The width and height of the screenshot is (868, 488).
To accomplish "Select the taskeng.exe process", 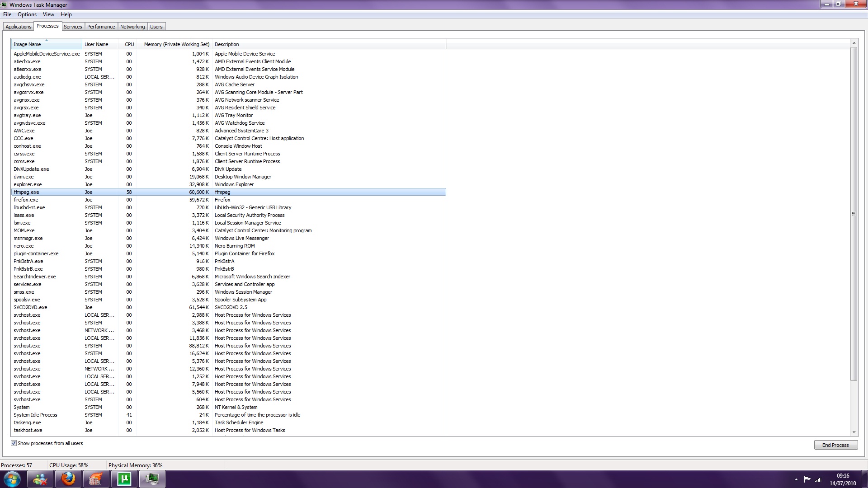I will pos(228,422).
